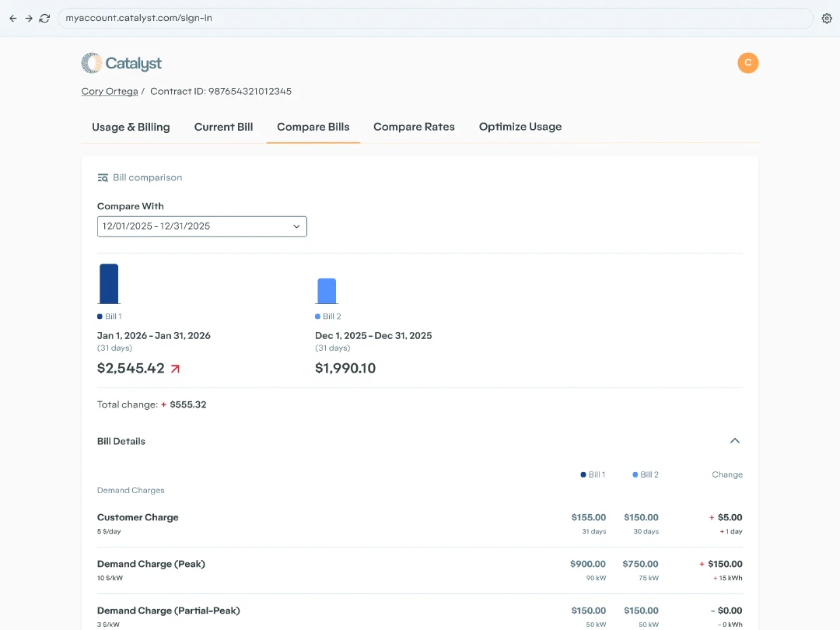Click the Bill Details heading
840x630 pixels.
click(121, 442)
